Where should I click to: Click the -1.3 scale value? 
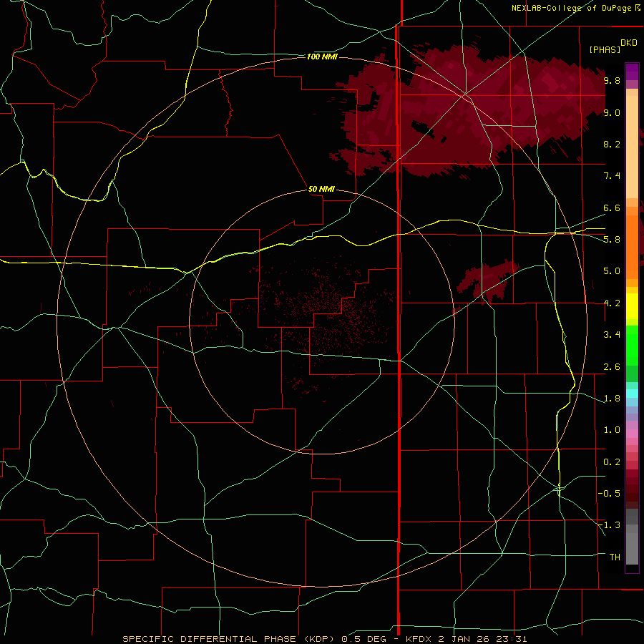(x=609, y=525)
